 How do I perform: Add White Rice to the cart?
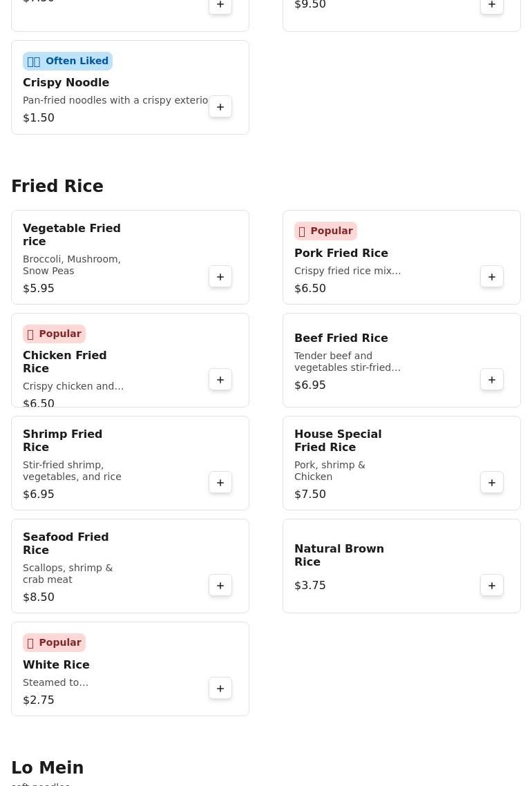click(x=220, y=689)
